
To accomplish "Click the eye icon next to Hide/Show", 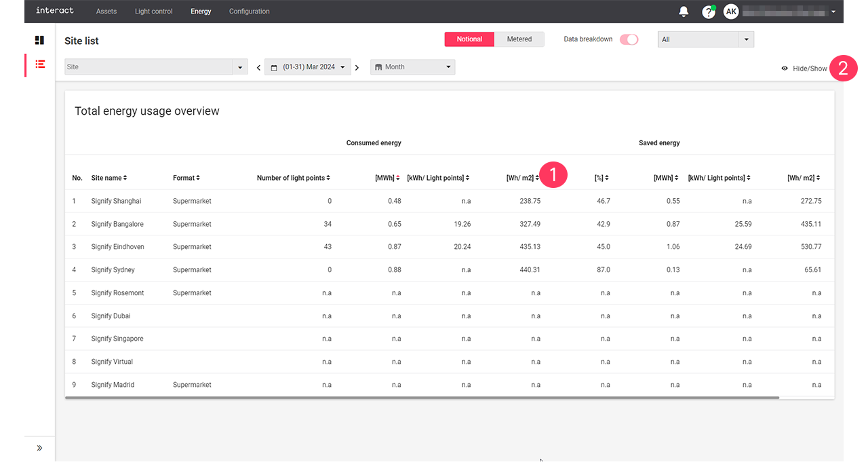I will pos(785,69).
